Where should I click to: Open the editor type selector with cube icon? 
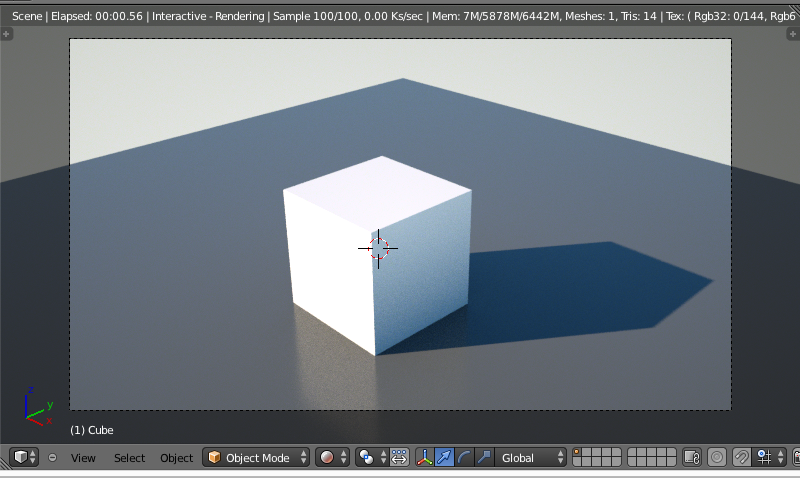pyautogui.click(x=25, y=457)
